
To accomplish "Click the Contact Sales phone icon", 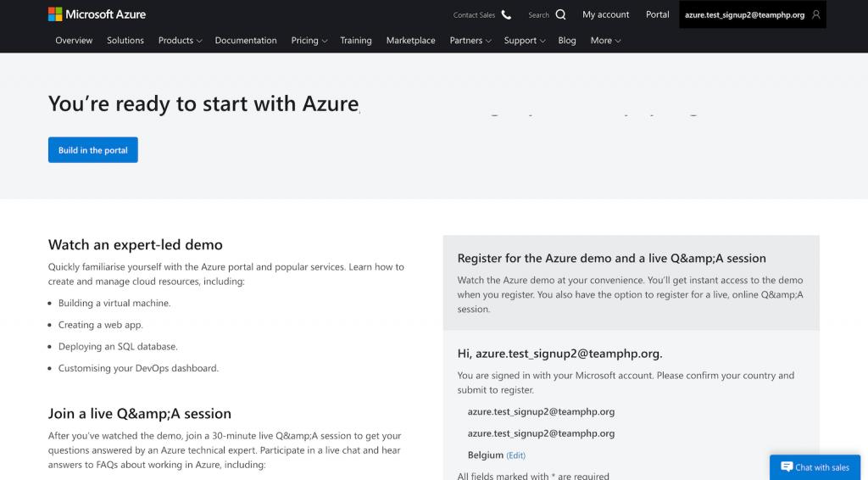I will [x=506, y=15].
